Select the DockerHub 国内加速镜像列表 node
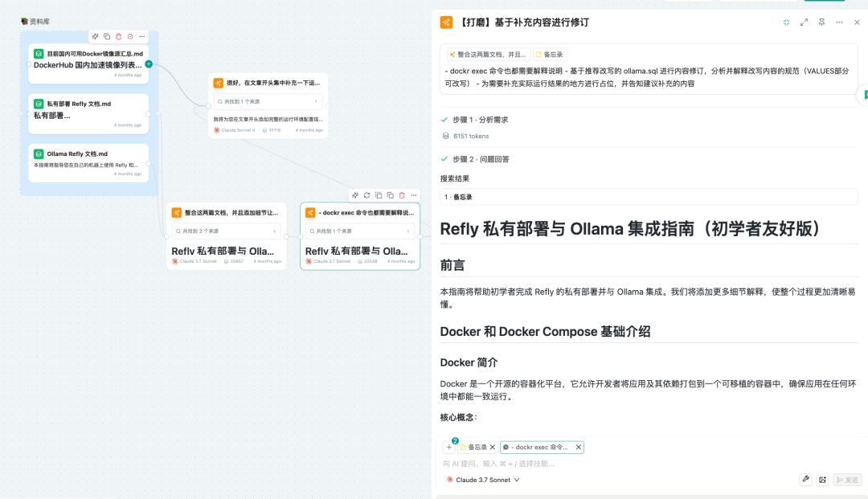The image size is (868, 499). (88, 64)
